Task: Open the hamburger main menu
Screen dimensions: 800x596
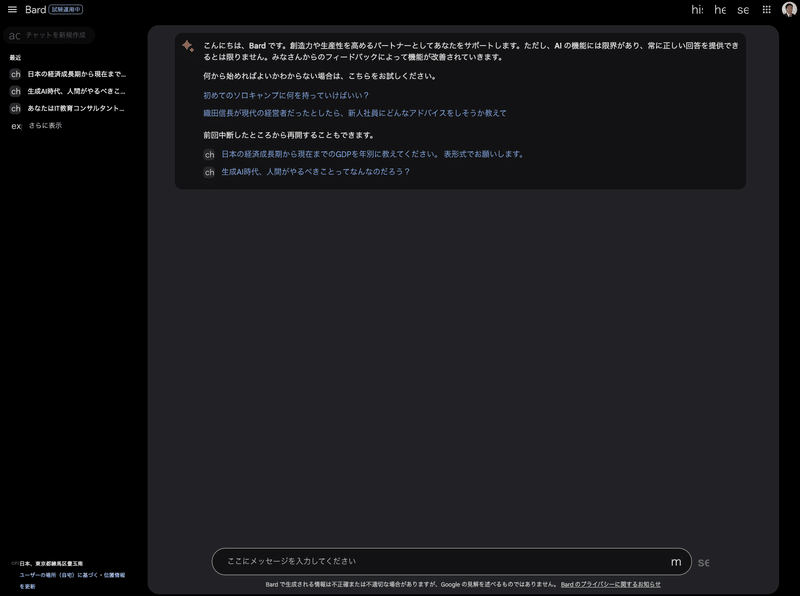Action: click(x=12, y=9)
